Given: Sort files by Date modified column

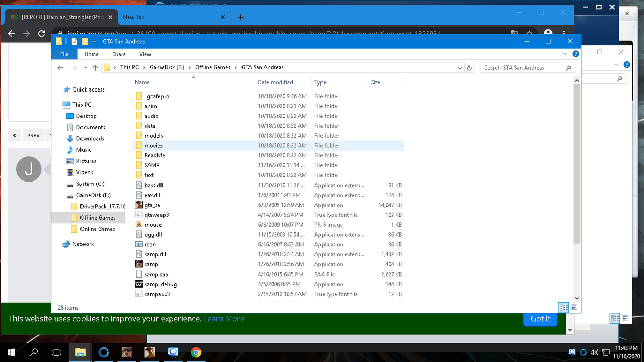Looking at the screenshot, I should (x=284, y=82).
